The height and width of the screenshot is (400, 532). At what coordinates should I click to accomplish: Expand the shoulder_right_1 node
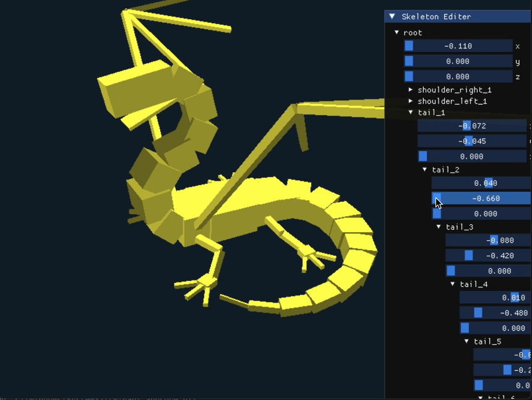[x=411, y=90]
